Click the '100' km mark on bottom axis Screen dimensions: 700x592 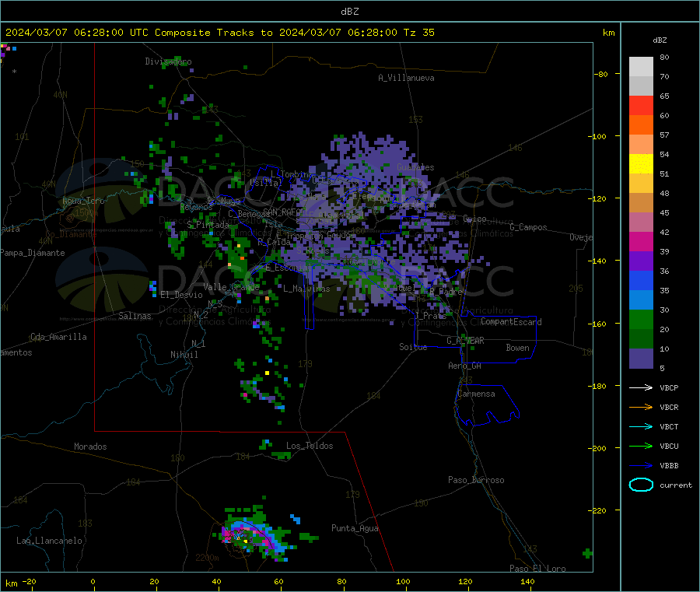pyautogui.click(x=403, y=581)
